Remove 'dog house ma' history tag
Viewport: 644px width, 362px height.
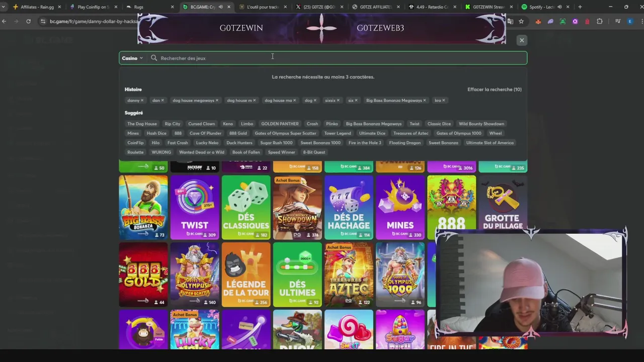click(x=294, y=101)
